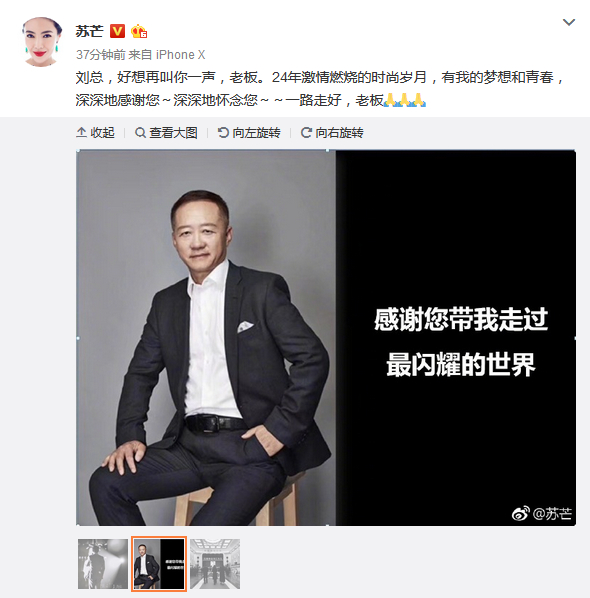Select the highlighted portrait thumbnail
This screenshot has width=590, height=598.
click(159, 564)
